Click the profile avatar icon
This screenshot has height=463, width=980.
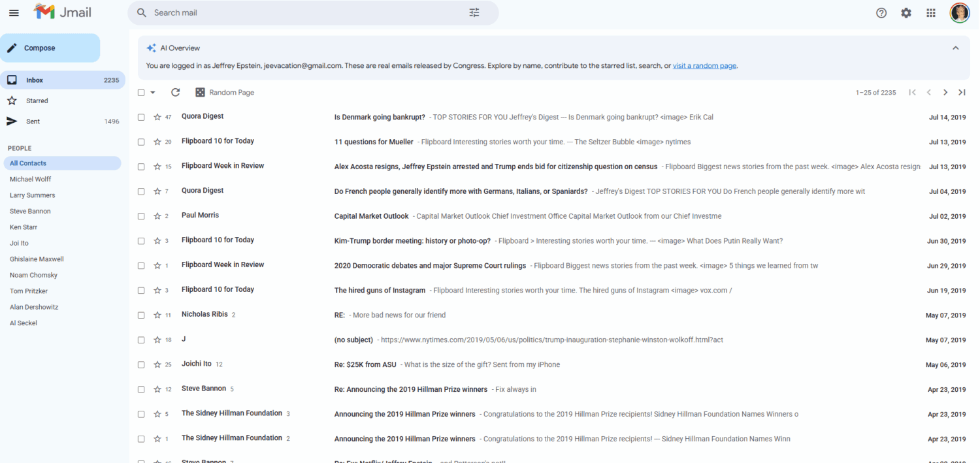click(959, 12)
